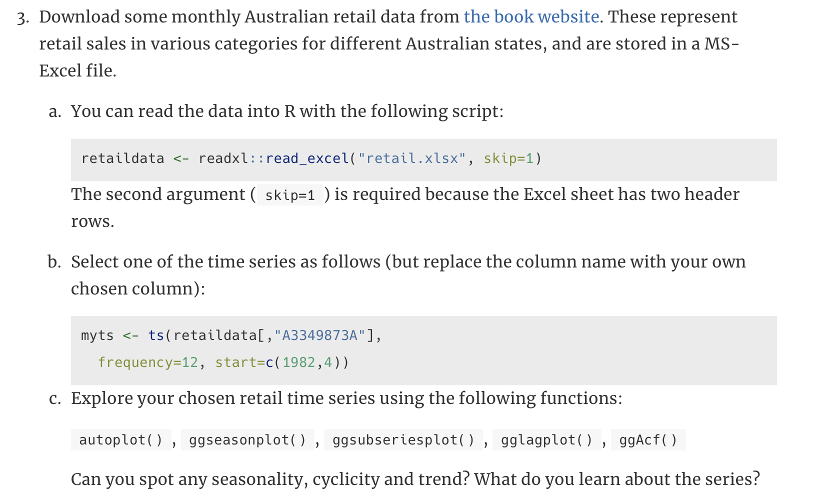Click the read_excel function name in code
Viewport: 817px width, 504px height.
click(307, 158)
